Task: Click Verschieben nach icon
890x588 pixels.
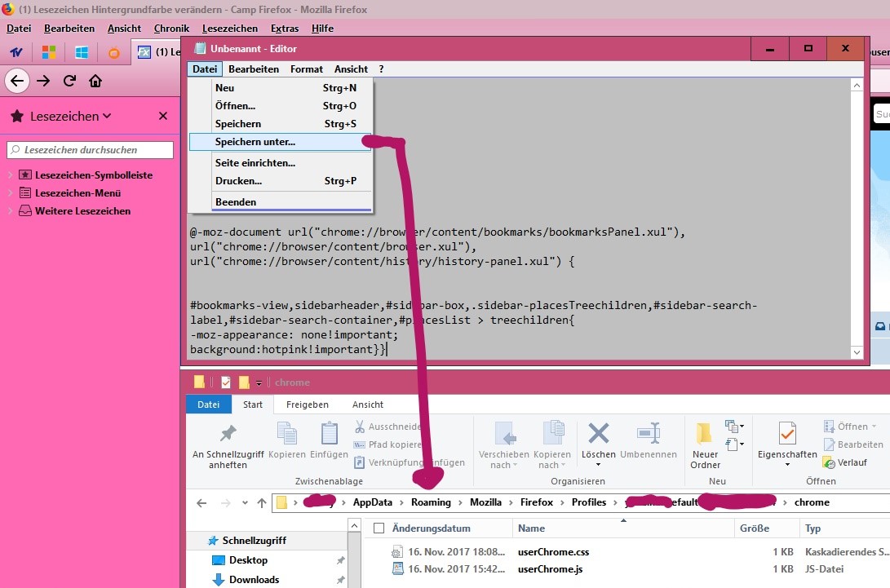Action: pos(505,434)
